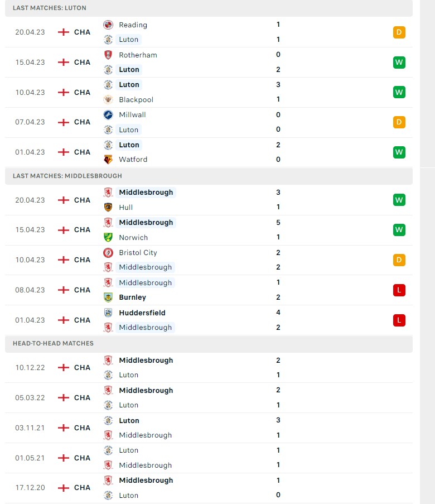Click the Norwich club crest icon
Image resolution: width=435 pixels, height=504 pixels.
108,237
